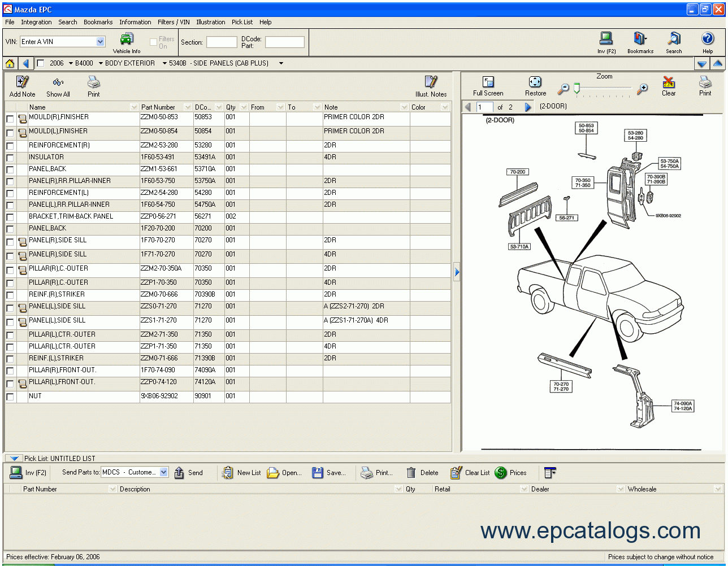Screen dimensions: 728x566
Task: Click the Clear illustration icon
Action: [669, 82]
